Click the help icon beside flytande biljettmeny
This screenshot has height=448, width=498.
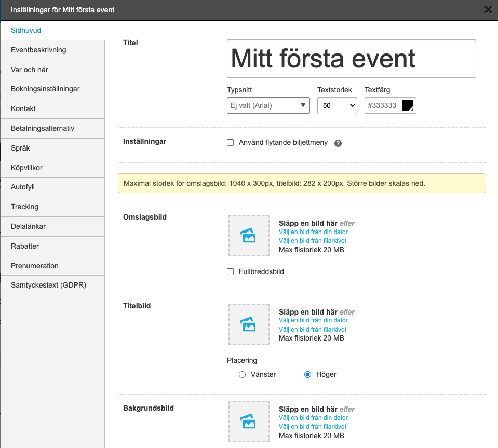(338, 143)
